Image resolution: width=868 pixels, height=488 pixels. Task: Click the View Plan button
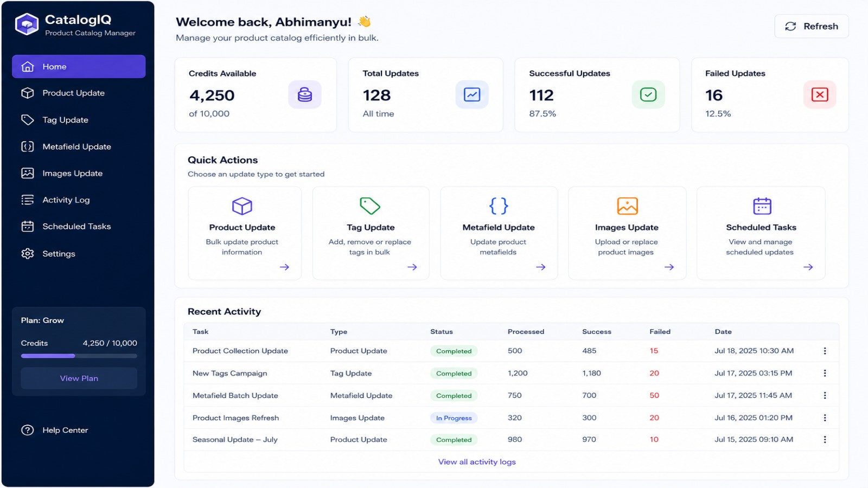click(79, 378)
